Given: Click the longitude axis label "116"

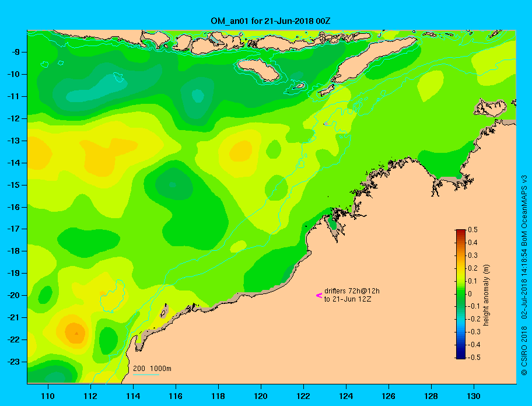Looking at the screenshot, I should pyautogui.click(x=176, y=396).
